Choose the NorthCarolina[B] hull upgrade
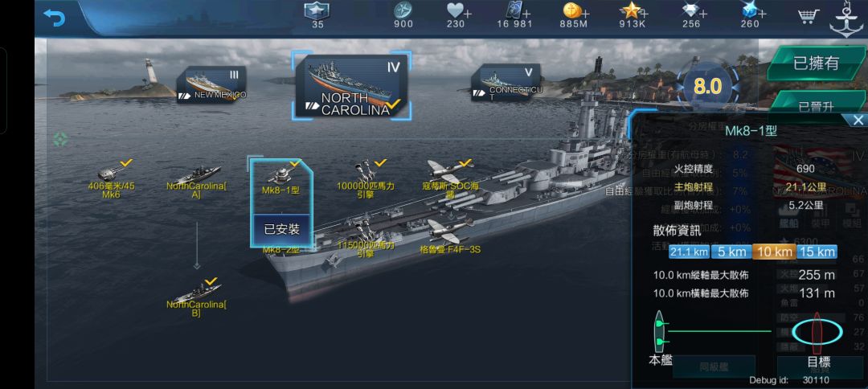 [x=197, y=297]
